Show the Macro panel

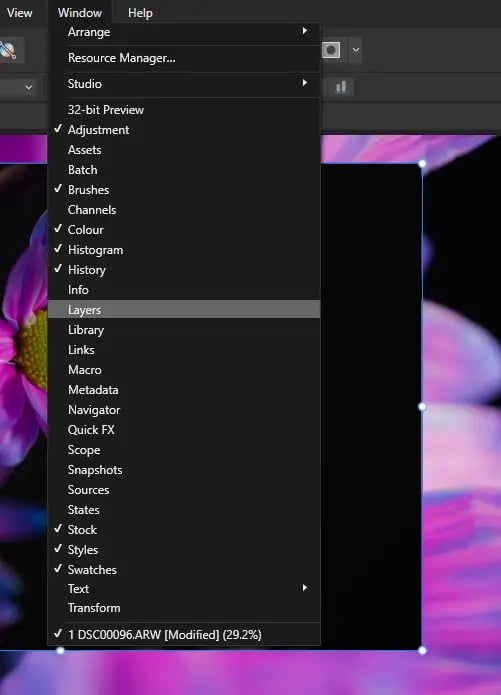coord(184,370)
